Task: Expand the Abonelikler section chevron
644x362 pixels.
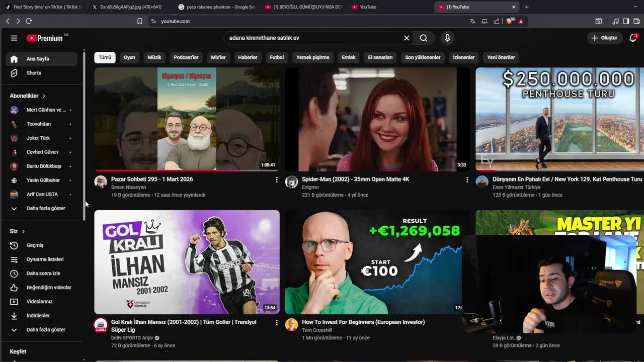Action: tap(44, 96)
